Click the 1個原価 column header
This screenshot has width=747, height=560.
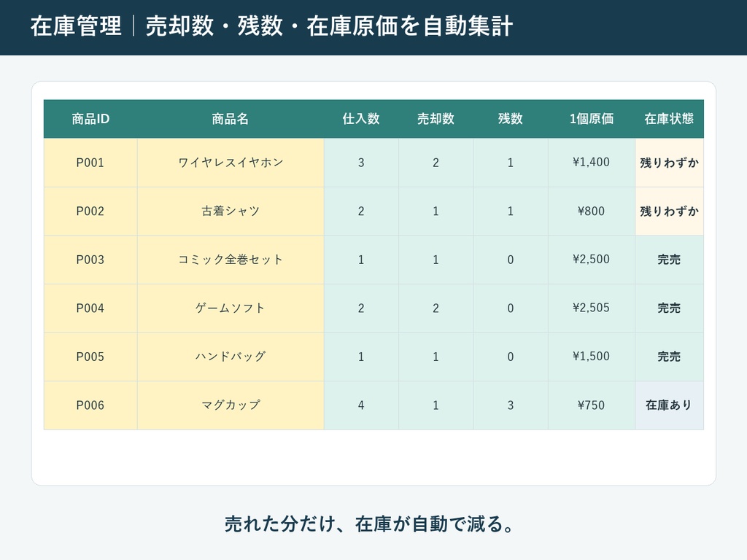[x=591, y=119]
